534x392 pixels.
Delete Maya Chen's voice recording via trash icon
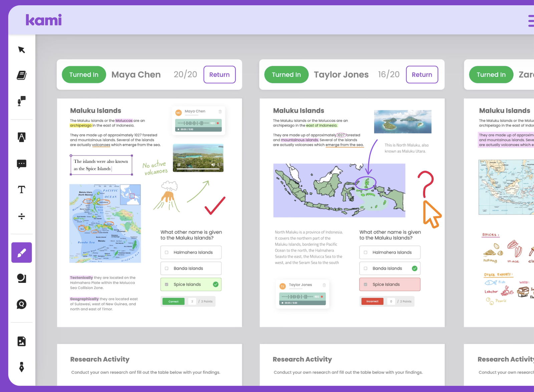coord(220,112)
